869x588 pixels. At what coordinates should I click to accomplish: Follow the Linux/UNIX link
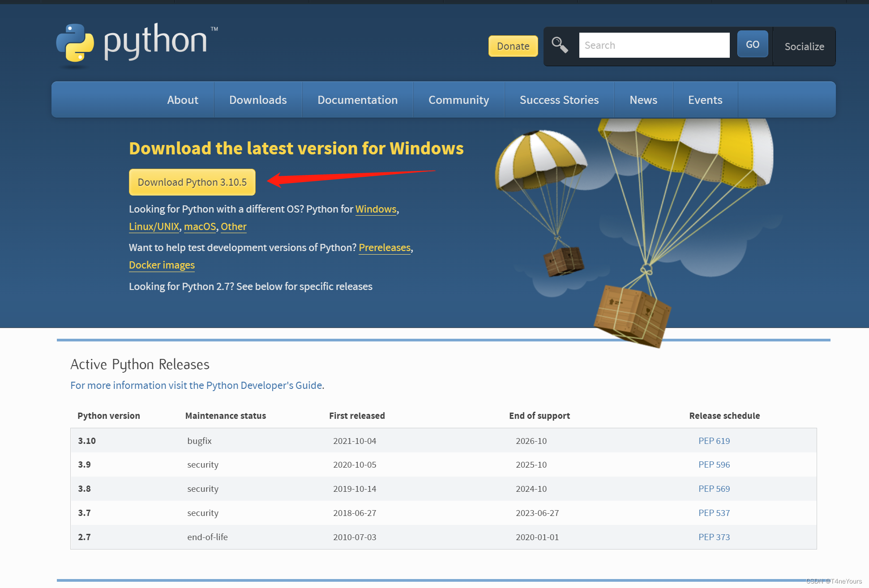(x=154, y=226)
